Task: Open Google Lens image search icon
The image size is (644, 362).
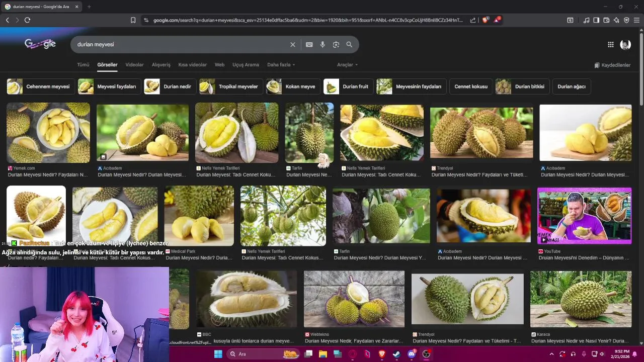Action: click(x=336, y=45)
